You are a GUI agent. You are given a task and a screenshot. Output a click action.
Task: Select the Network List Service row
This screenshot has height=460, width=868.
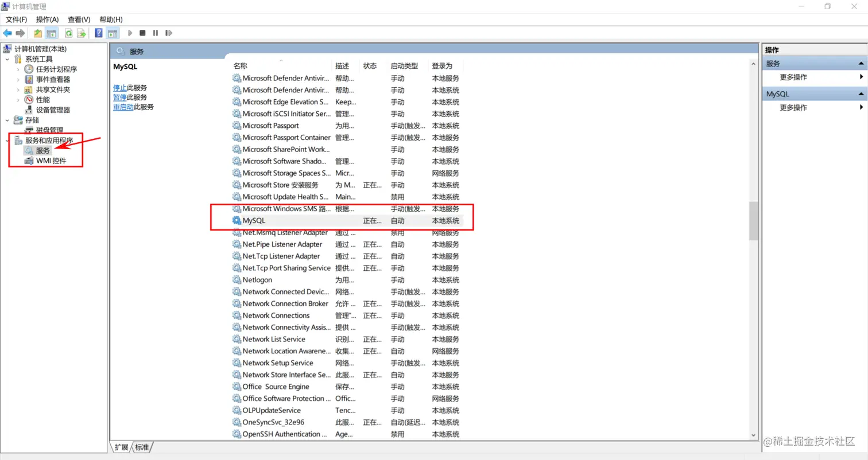(347, 340)
